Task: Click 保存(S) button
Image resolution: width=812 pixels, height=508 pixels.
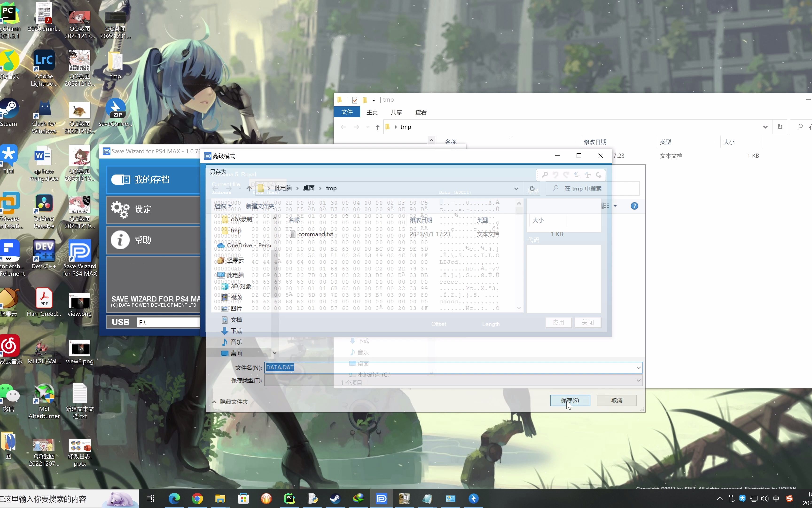Action: point(570,401)
